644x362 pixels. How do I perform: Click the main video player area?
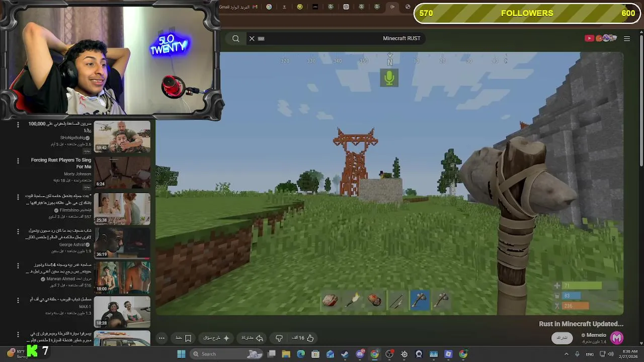click(x=389, y=184)
